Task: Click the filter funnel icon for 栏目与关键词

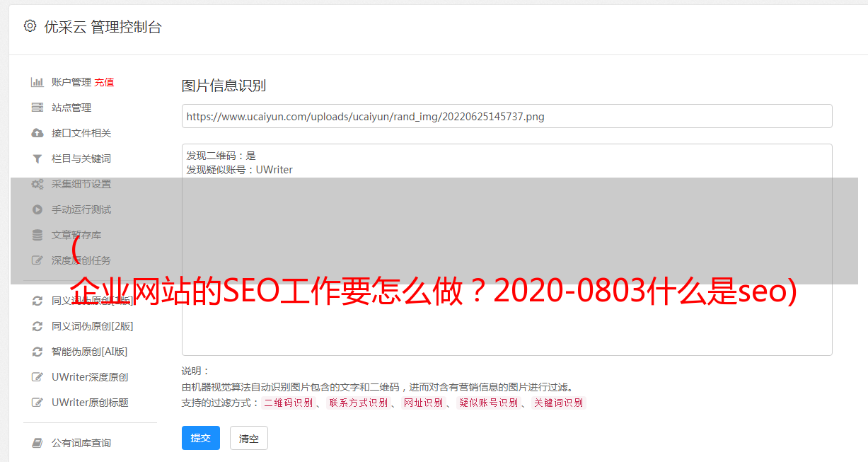Action: 37,158
